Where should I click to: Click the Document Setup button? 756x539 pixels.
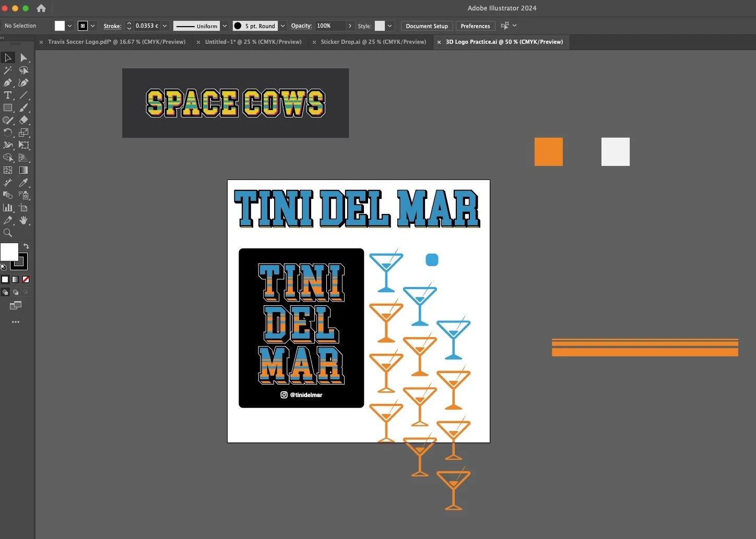(427, 26)
